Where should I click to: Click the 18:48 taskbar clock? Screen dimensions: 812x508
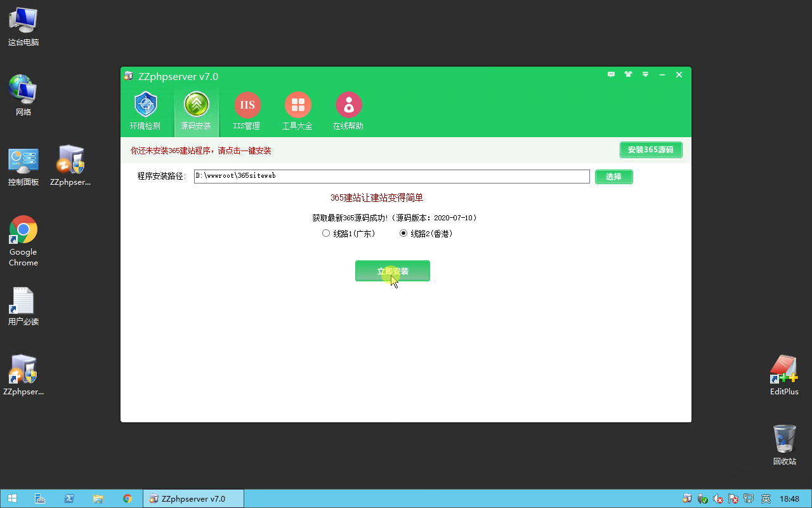pyautogui.click(x=790, y=498)
